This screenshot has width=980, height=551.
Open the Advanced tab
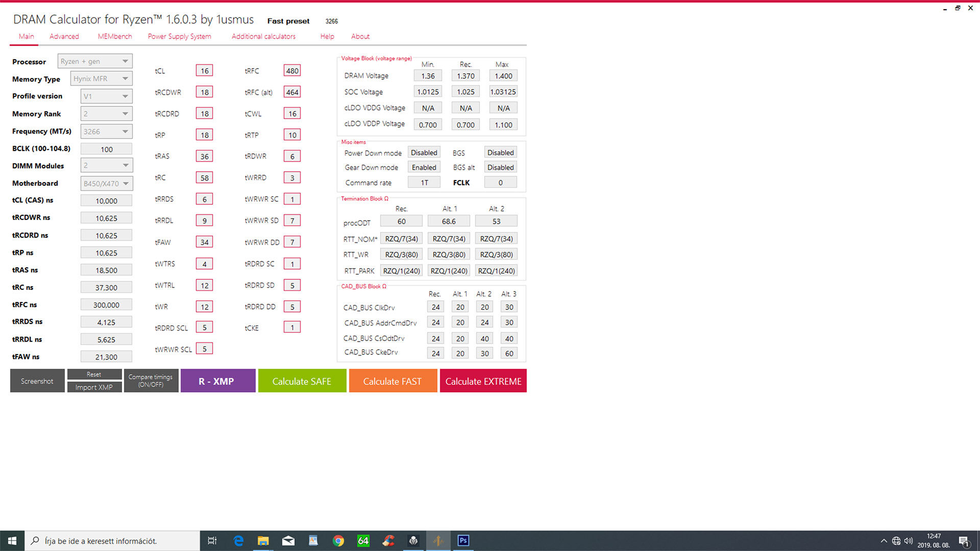[64, 36]
